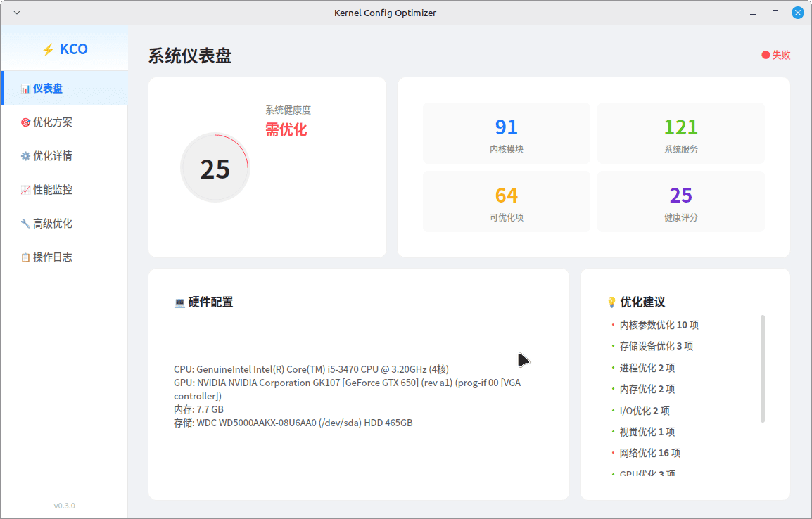Viewport: 812px width, 519px height.
Task: Click the GPU GeForce GTX 650 line
Action: tap(348, 390)
